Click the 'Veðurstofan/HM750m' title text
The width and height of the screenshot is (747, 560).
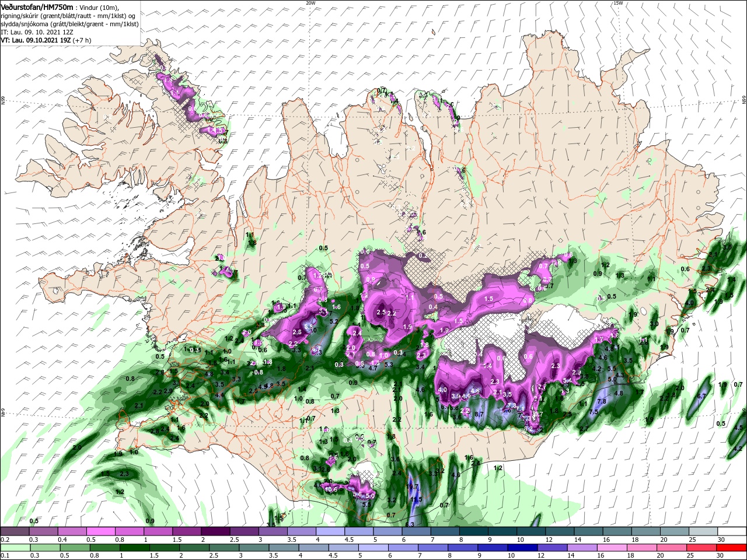[x=37, y=7]
